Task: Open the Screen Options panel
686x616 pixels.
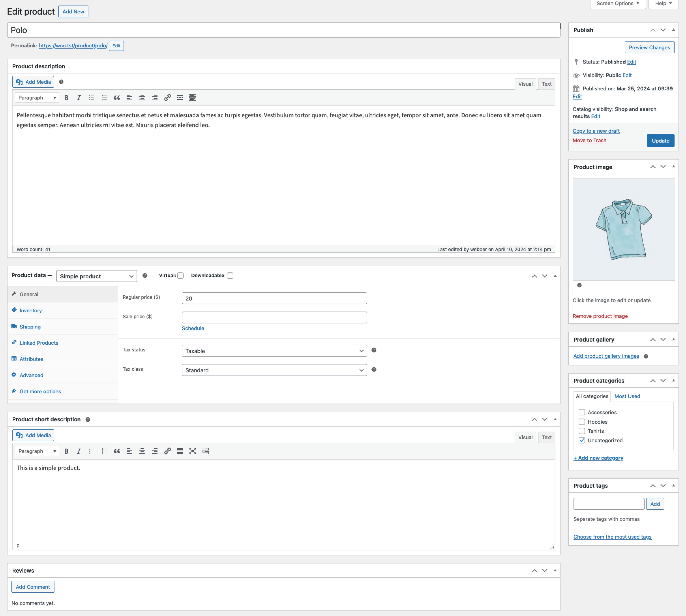Action: pos(618,3)
